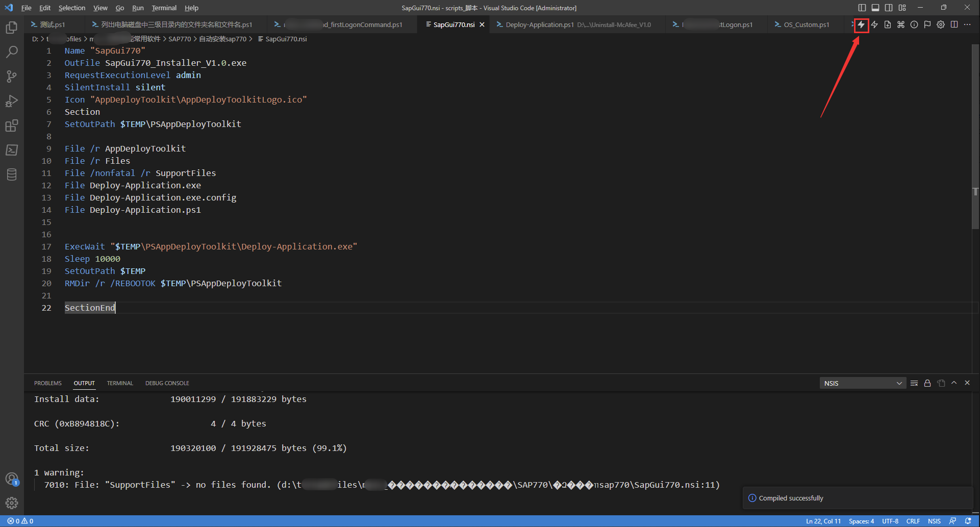Open the NSIS output channel dropdown

(863, 383)
